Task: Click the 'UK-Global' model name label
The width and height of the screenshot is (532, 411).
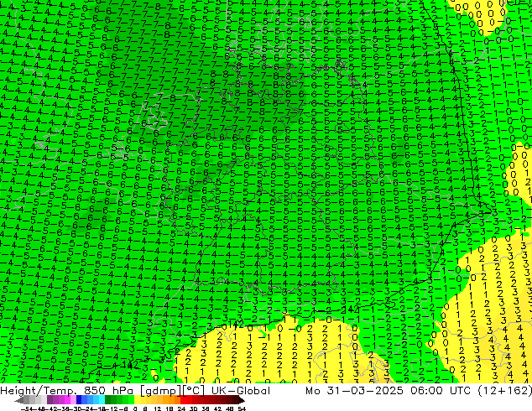Action: tap(241, 391)
